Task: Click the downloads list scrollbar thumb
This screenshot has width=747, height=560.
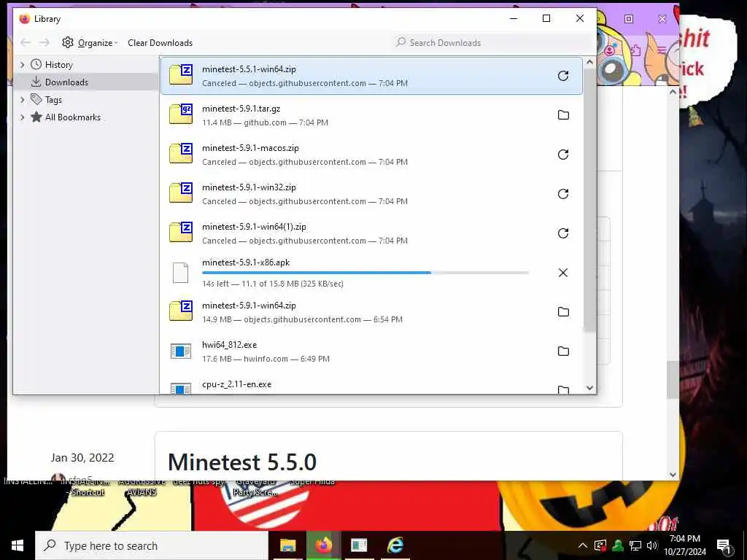Action: 589,200
